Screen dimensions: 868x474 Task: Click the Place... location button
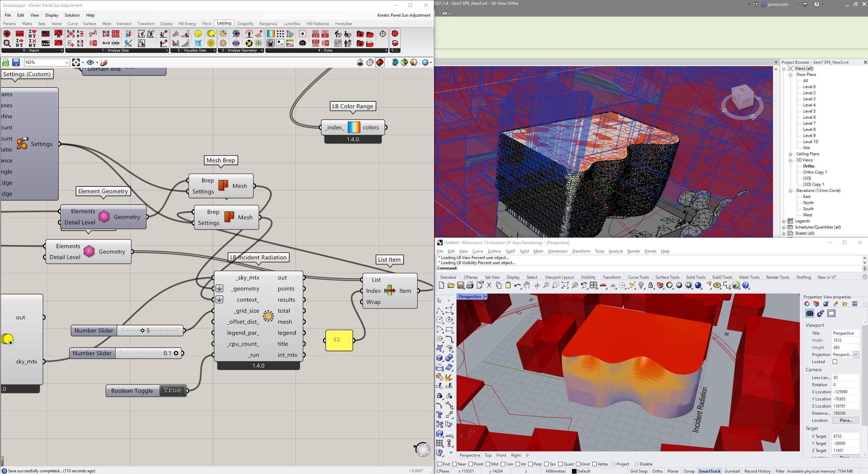coord(846,420)
